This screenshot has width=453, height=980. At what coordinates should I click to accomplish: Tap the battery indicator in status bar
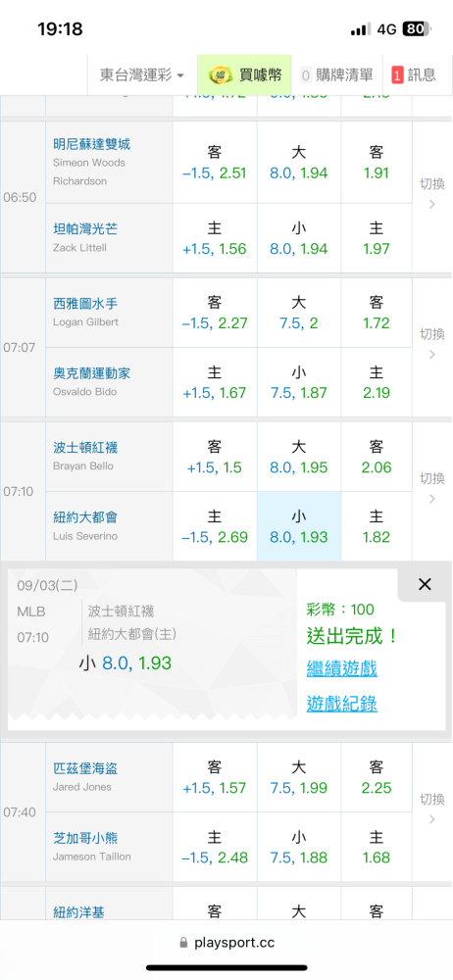tap(417, 28)
